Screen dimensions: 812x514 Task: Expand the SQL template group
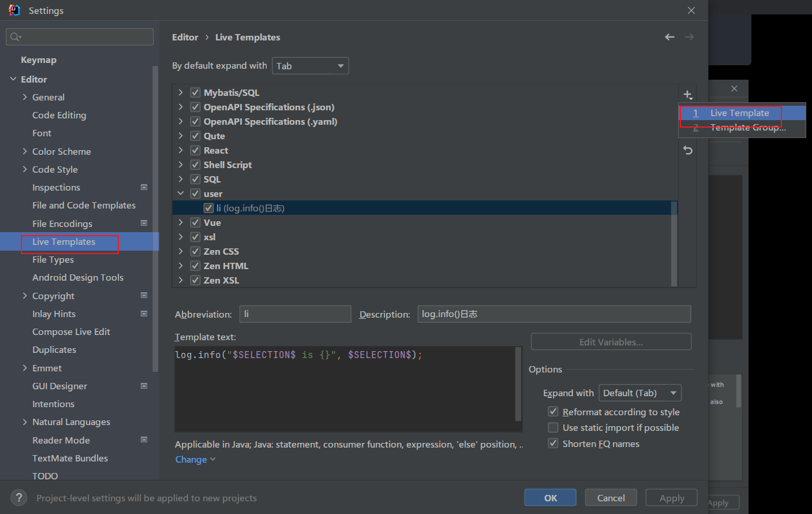pyautogui.click(x=181, y=179)
